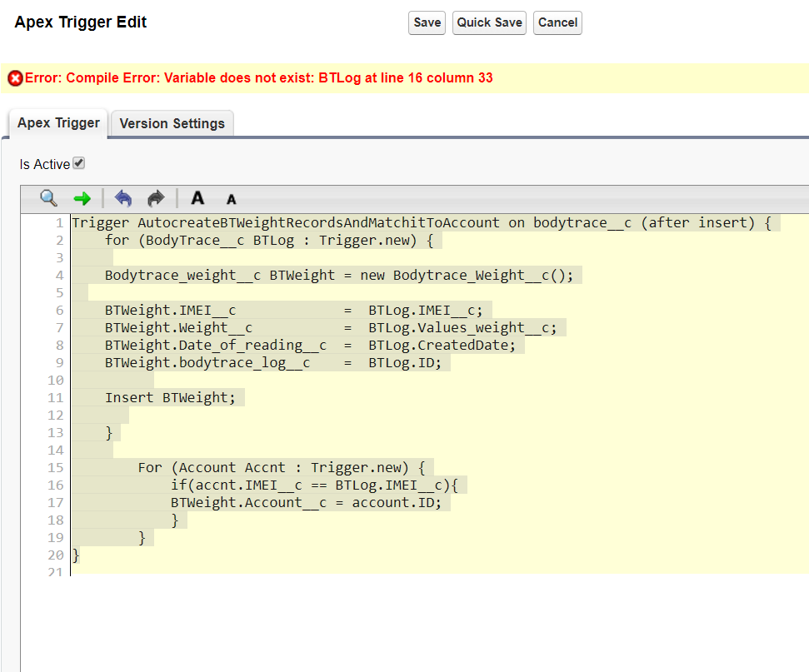Open the search tool in editor toolbar

coord(49,198)
